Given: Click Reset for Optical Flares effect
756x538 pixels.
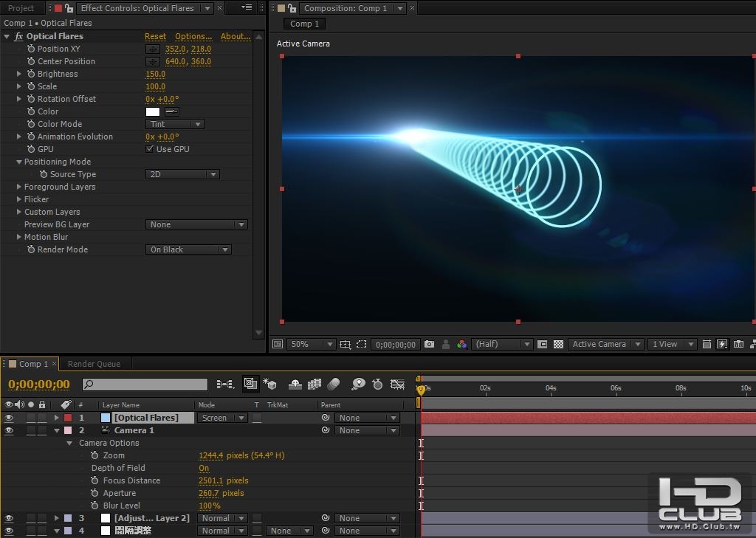Looking at the screenshot, I should 155,36.
